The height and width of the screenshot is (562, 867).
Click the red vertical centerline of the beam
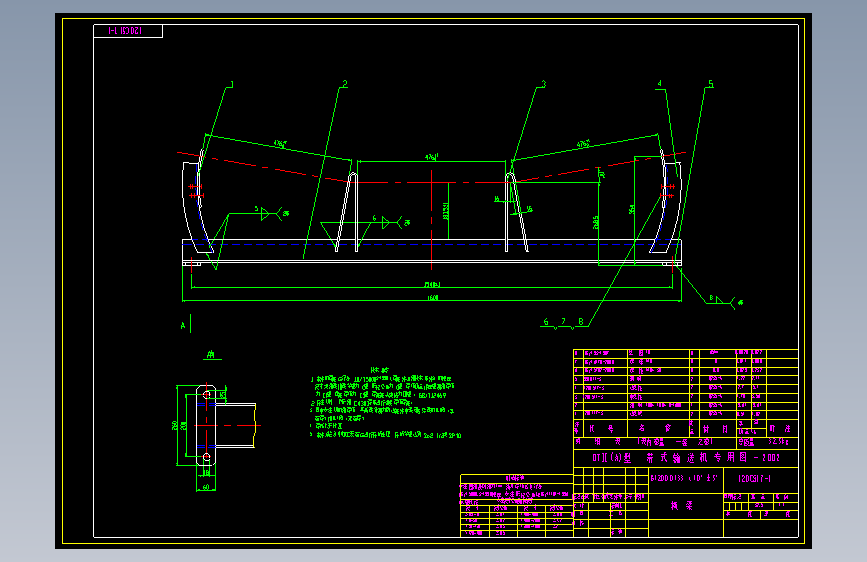click(431, 220)
